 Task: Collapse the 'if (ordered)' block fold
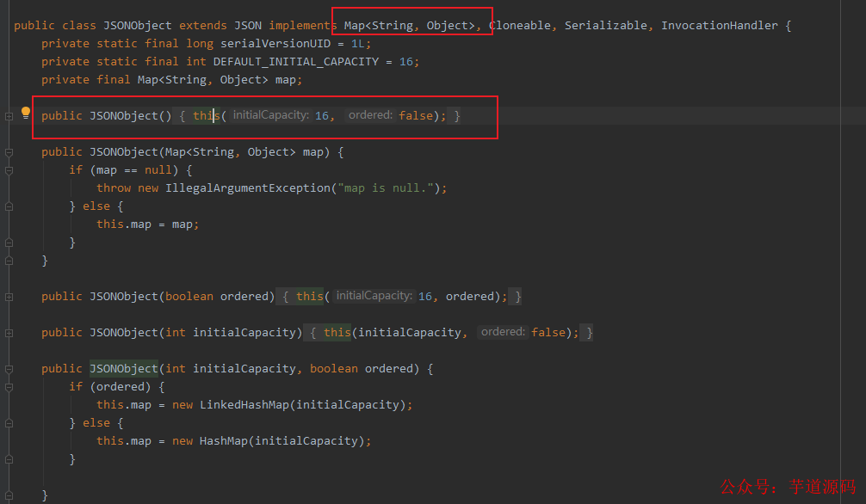[9, 388]
